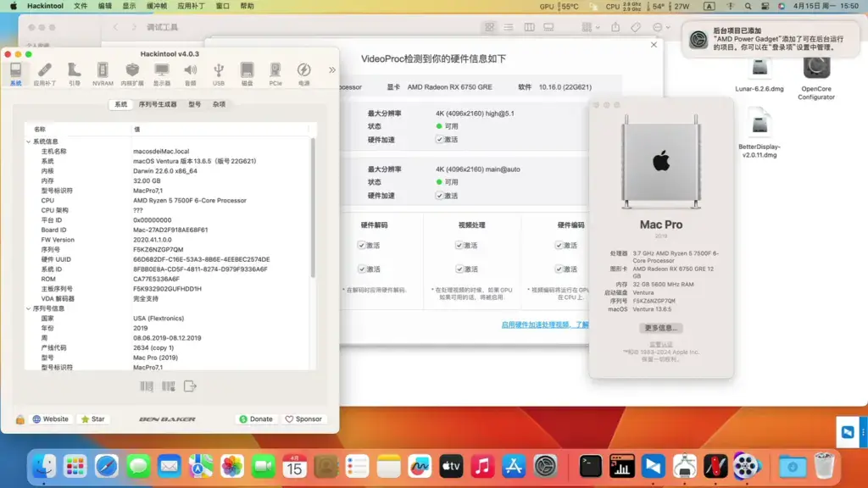This screenshot has height=488, width=868.
Task: Open the Lunar-6.2.6.dmg file on desktop
Action: 759,75
